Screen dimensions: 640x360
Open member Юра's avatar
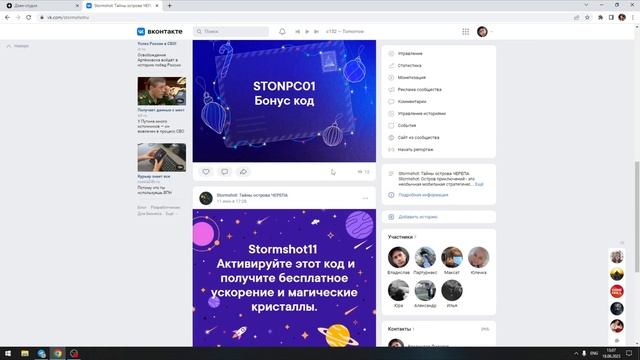click(x=398, y=290)
